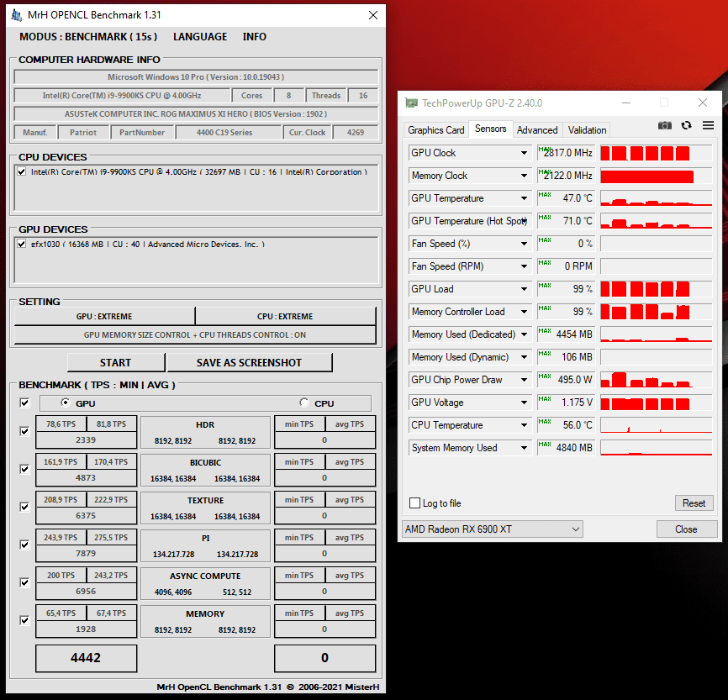Toggle the BICUBIC benchmark checkbox
The height and width of the screenshot is (700, 728).
coord(24,469)
